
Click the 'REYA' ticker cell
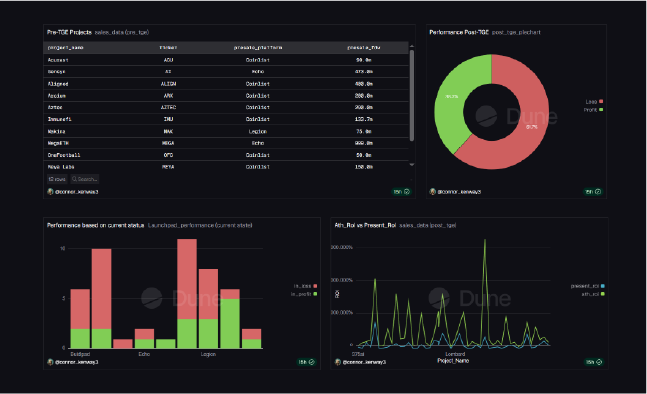point(168,167)
